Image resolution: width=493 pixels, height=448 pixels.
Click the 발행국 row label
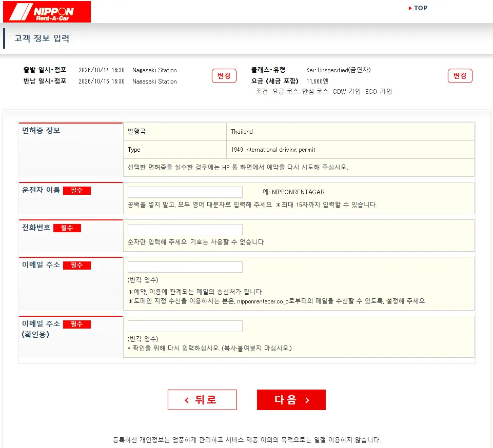point(136,131)
